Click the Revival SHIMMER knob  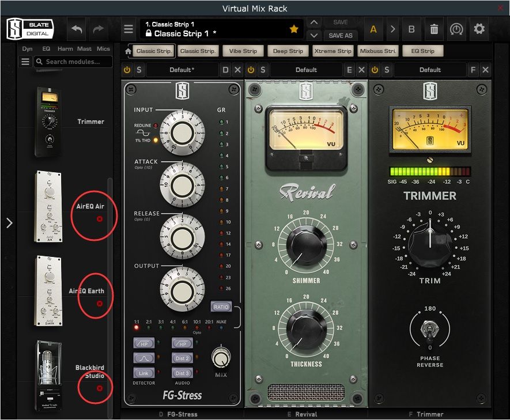click(x=306, y=245)
